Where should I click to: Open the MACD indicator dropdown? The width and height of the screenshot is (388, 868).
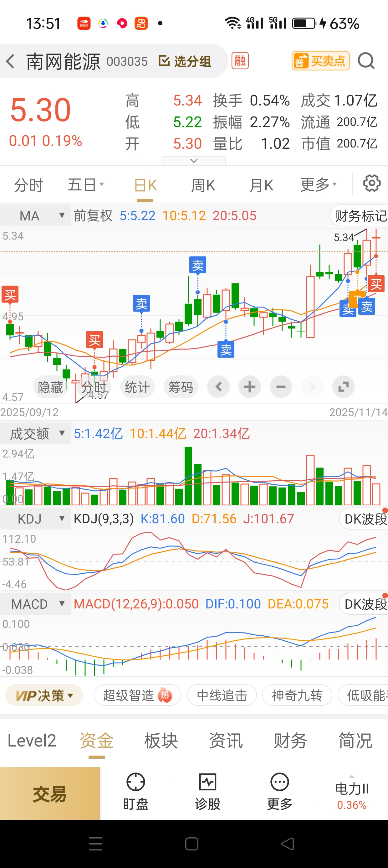(x=36, y=604)
